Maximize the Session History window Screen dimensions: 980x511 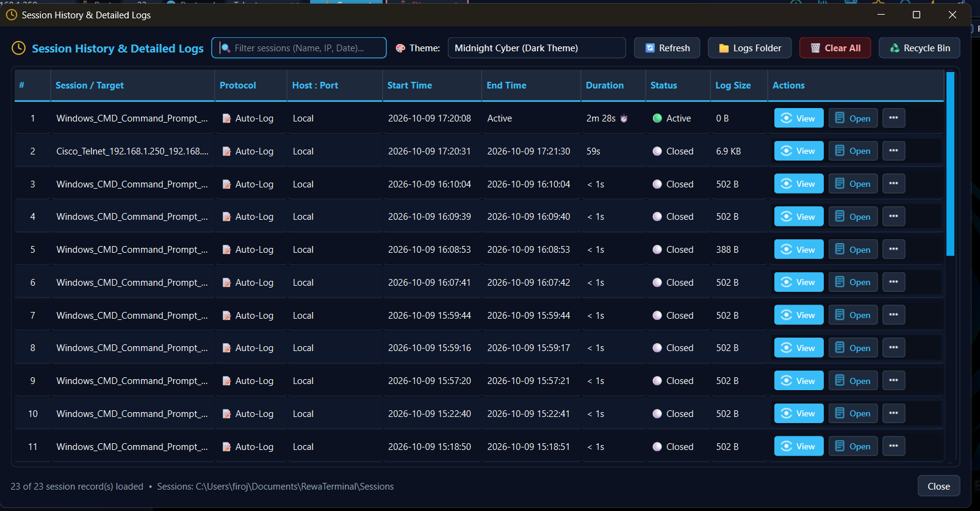(x=916, y=15)
